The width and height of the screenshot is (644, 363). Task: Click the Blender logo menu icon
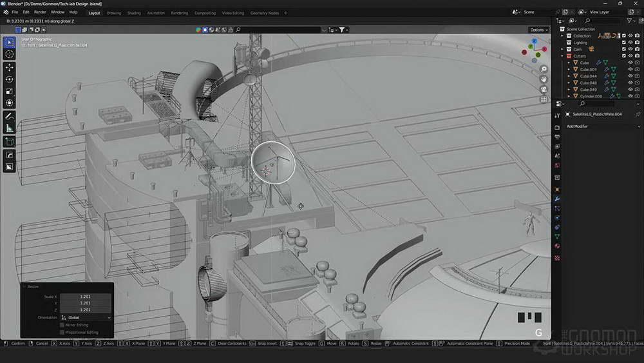coord(6,12)
